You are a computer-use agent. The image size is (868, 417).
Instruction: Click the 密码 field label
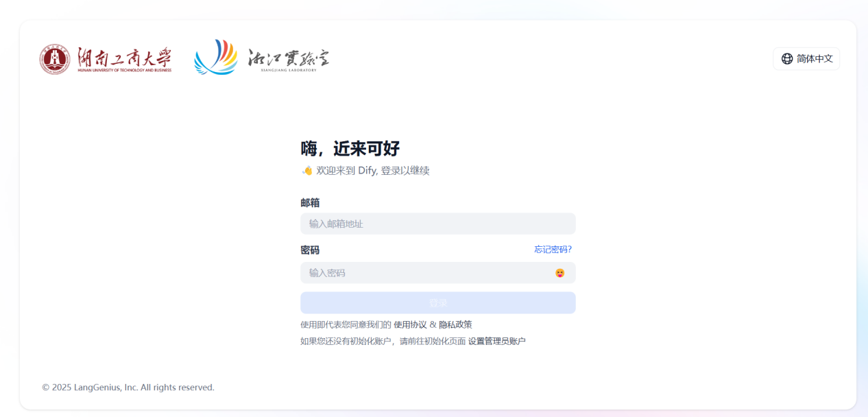310,250
